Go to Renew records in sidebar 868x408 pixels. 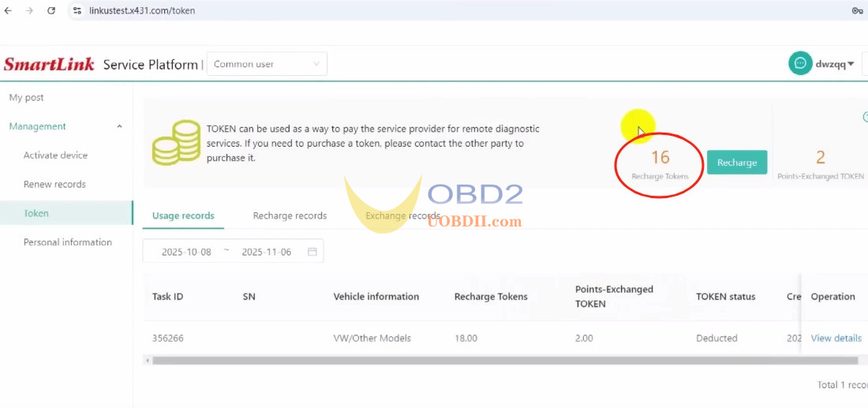(54, 184)
